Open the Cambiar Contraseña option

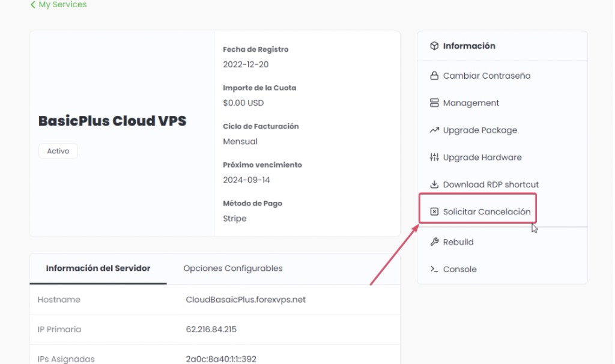[486, 76]
